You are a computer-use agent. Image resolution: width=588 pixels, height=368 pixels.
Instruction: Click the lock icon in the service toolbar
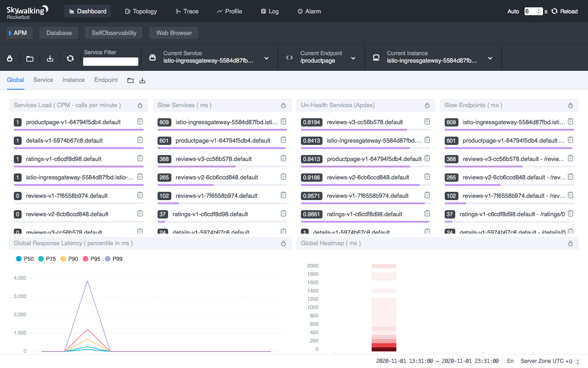(9, 58)
